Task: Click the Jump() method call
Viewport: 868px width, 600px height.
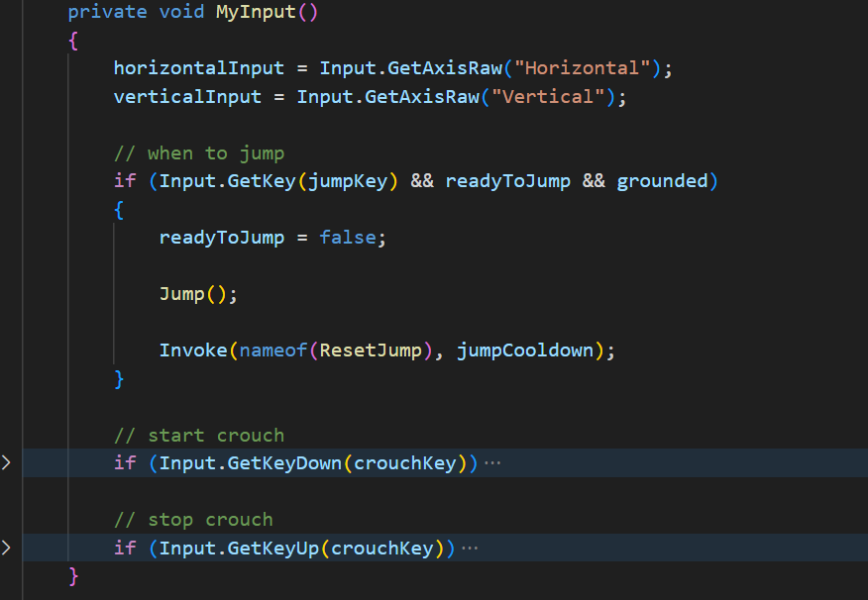Action: tap(180, 293)
